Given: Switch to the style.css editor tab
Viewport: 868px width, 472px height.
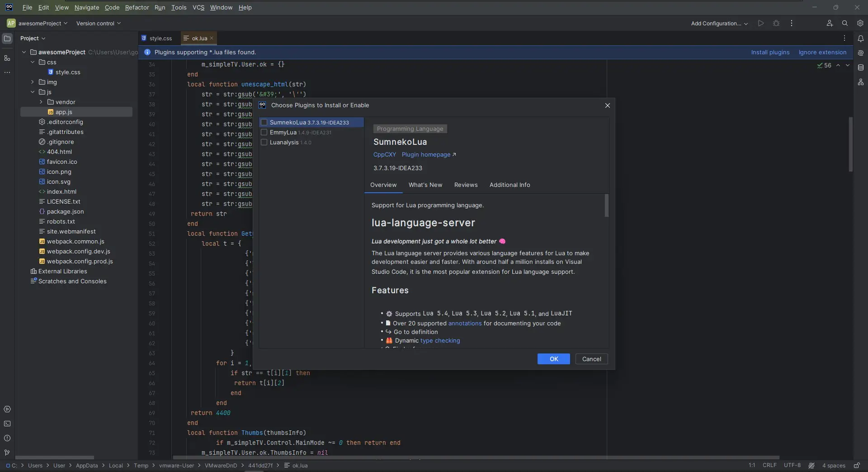Looking at the screenshot, I should pyautogui.click(x=157, y=38).
